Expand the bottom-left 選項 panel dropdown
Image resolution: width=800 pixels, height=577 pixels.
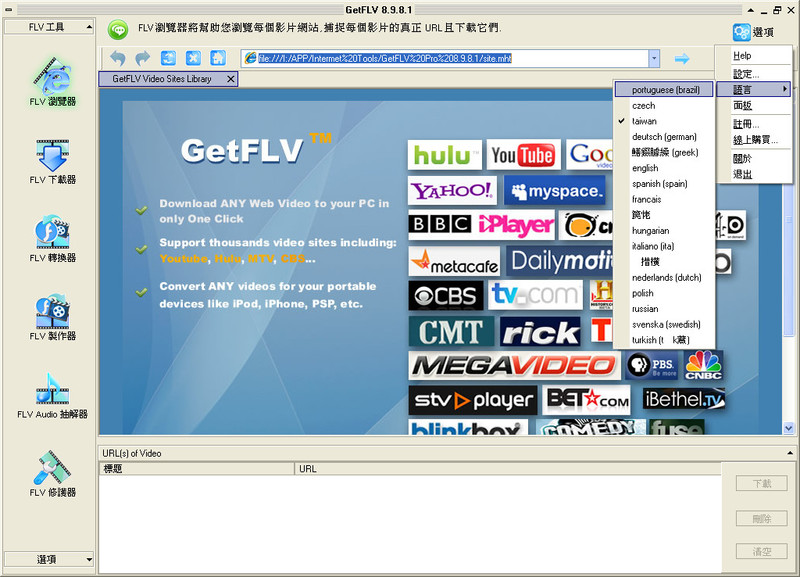point(89,559)
